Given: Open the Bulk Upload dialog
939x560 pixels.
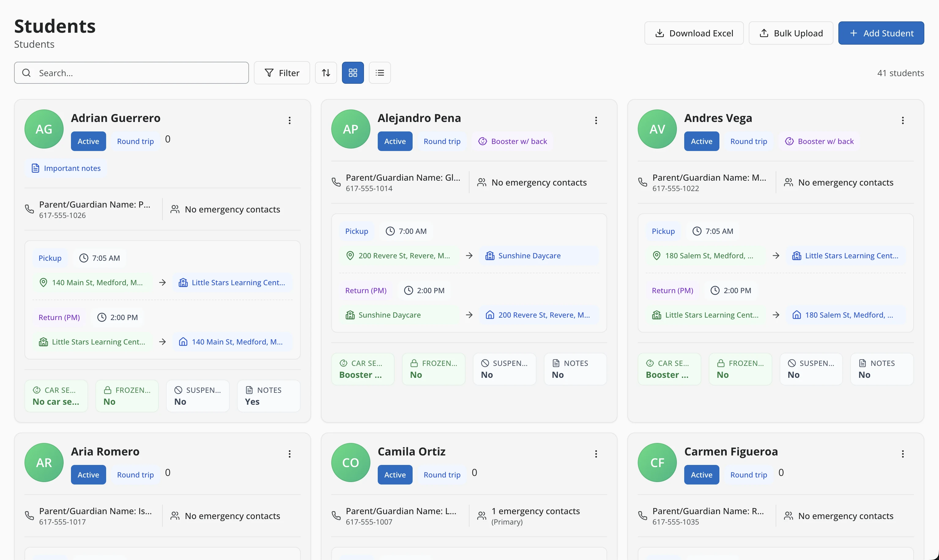Looking at the screenshot, I should point(791,33).
